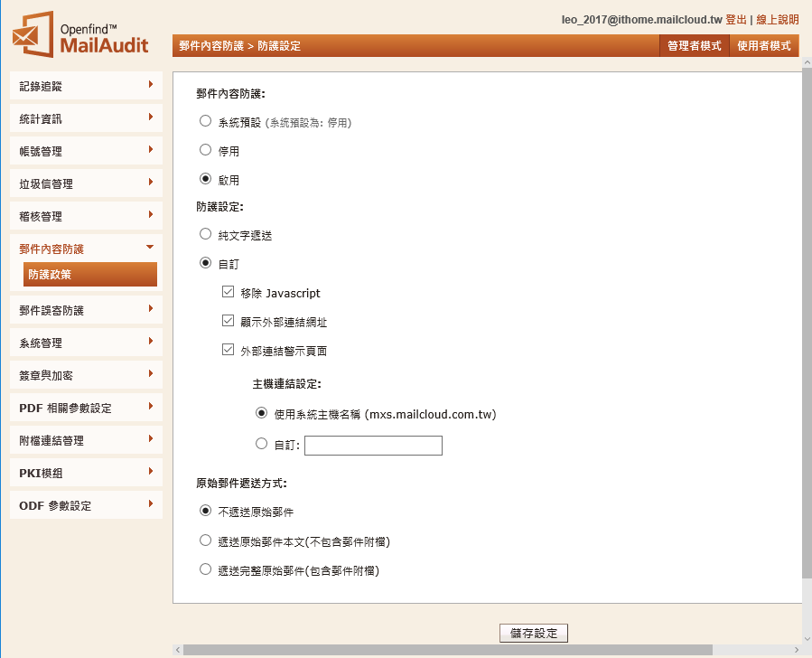Viewport: 812px width, 658px height.
Task: Select the 停用 radio option
Action: pos(206,150)
